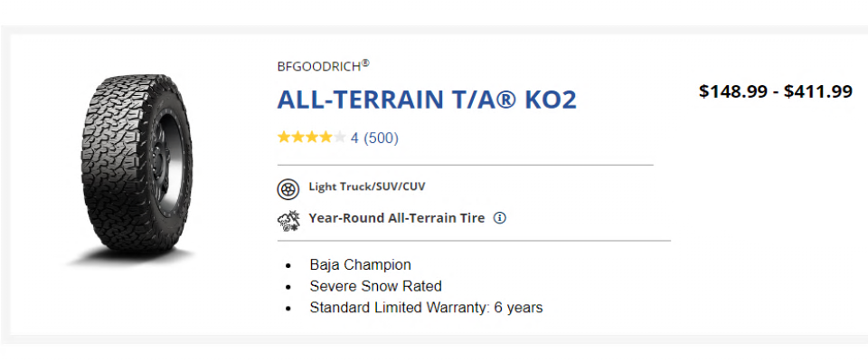
Task: Click the Severe Snow Rated bullet item
Action: click(x=375, y=286)
